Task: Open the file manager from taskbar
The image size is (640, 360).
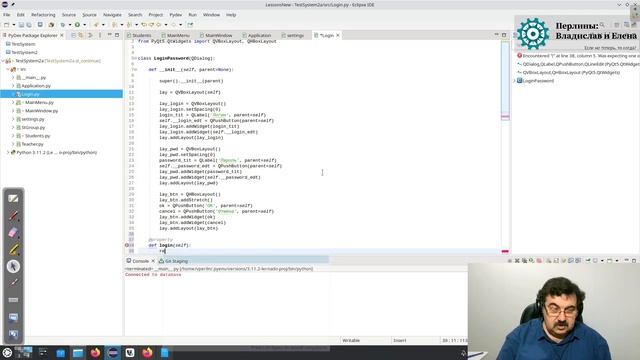Action: 78,353
